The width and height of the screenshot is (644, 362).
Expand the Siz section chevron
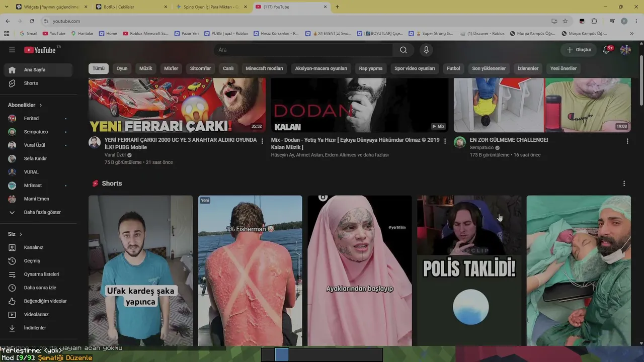[21, 234]
